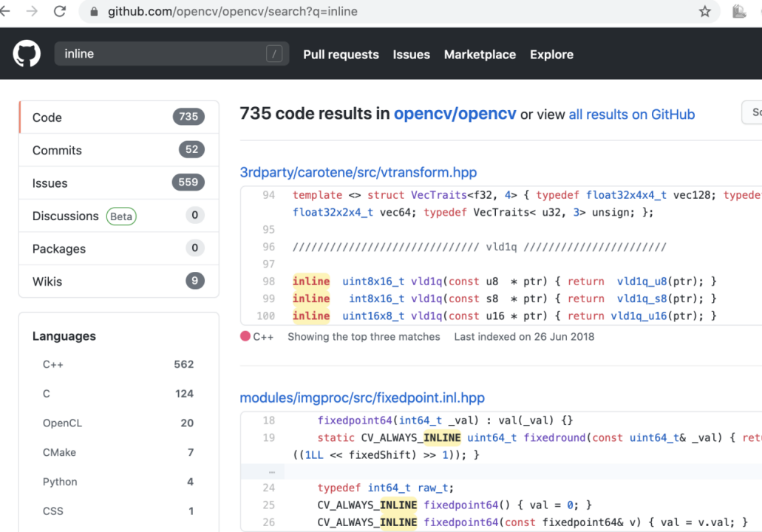Focus the GitHub search field containing inline
This screenshot has height=532, width=762.
pos(171,53)
